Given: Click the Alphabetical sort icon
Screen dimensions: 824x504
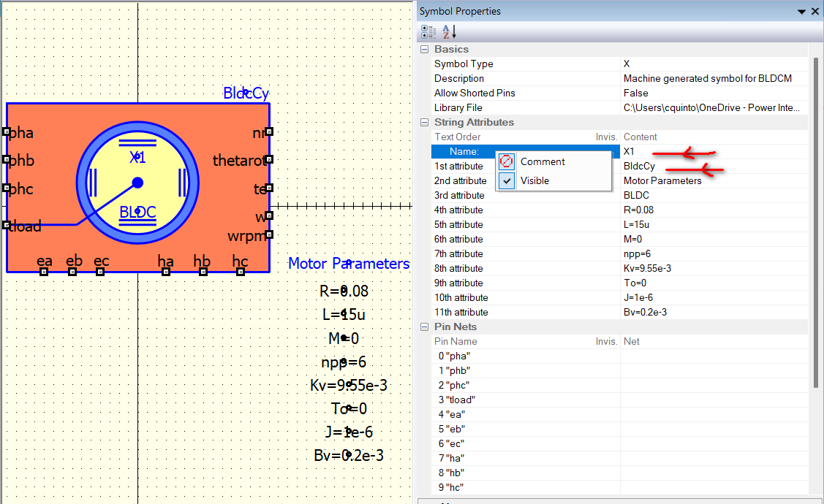Looking at the screenshot, I should [449, 31].
